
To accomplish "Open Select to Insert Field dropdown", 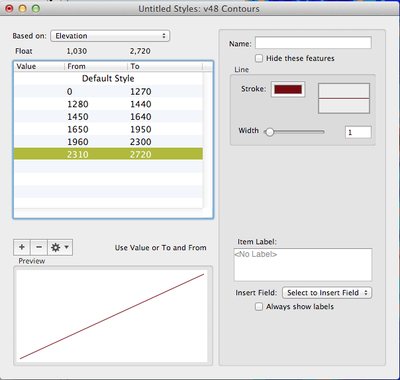I will (x=327, y=293).
